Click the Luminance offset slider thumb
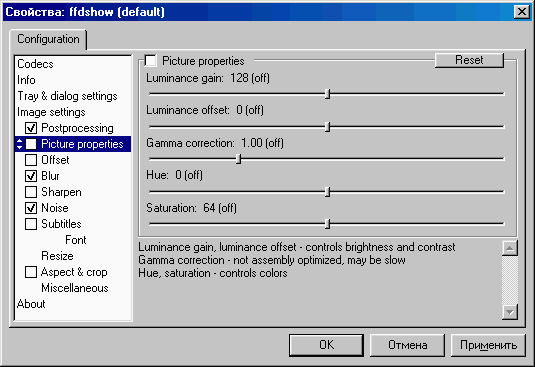 (328, 127)
